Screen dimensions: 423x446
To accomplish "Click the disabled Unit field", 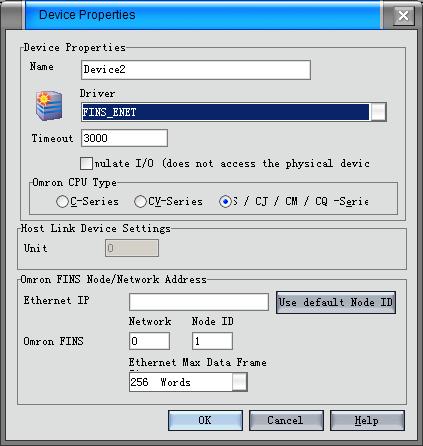I will [132, 248].
